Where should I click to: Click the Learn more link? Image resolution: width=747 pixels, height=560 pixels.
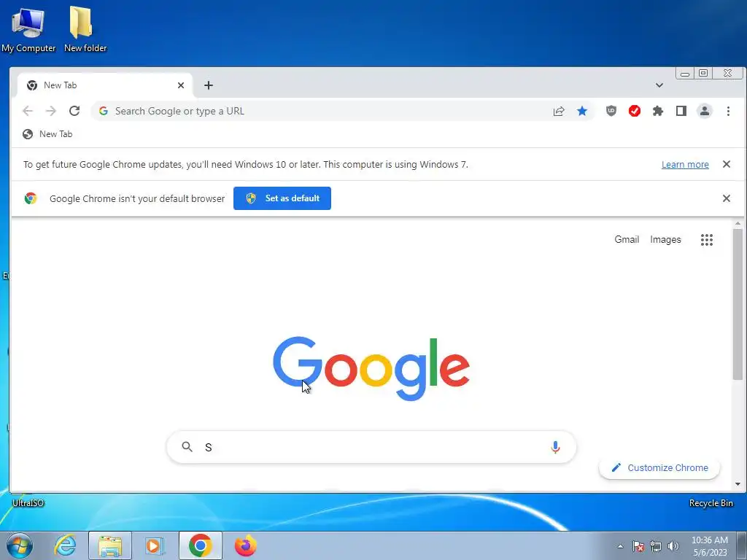[685, 164]
